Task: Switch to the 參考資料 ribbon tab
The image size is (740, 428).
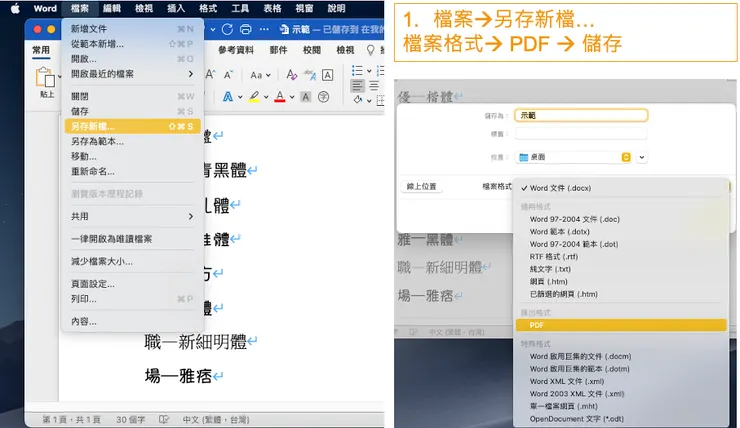Action: (x=236, y=50)
